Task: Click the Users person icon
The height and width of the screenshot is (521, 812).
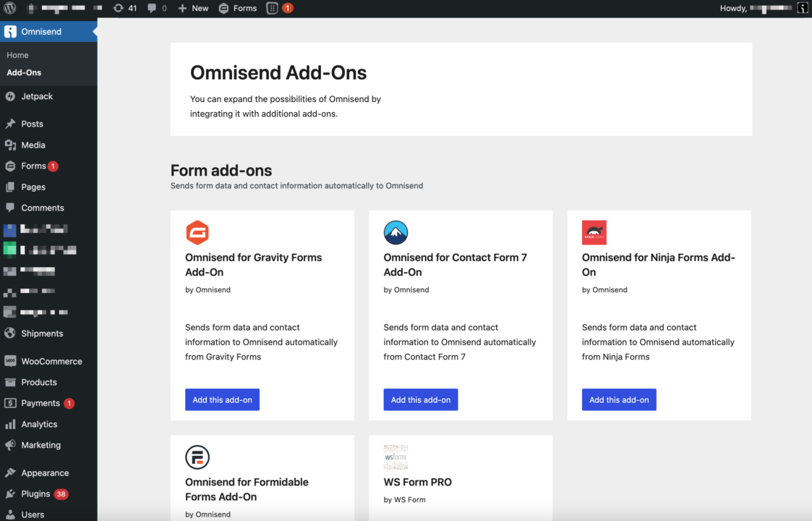Action: [x=10, y=514]
